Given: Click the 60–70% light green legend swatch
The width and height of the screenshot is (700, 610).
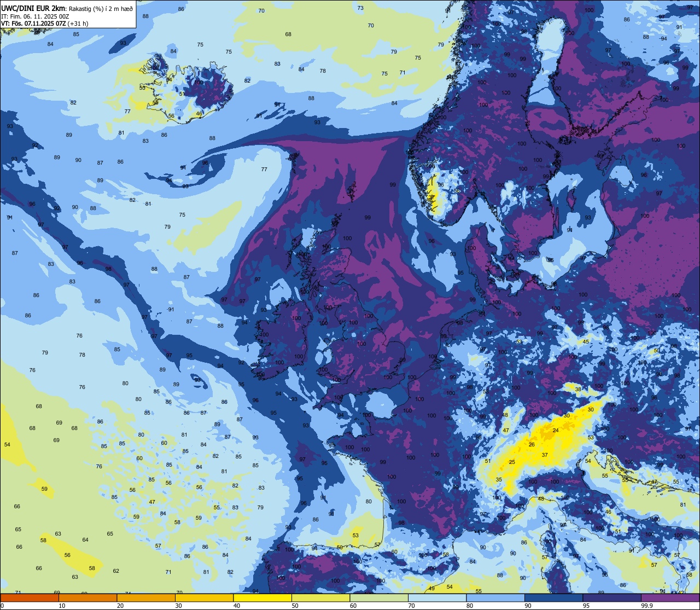Looking at the screenshot, I should click(379, 598).
